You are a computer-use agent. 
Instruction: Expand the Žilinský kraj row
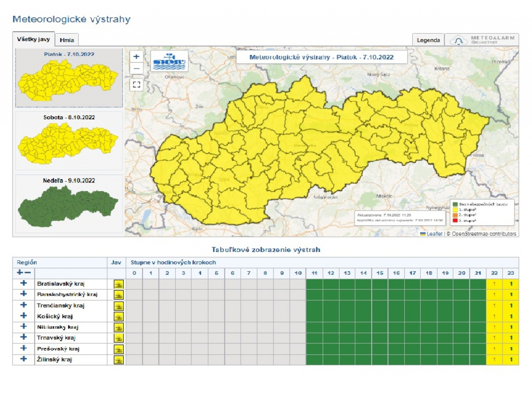click(24, 359)
